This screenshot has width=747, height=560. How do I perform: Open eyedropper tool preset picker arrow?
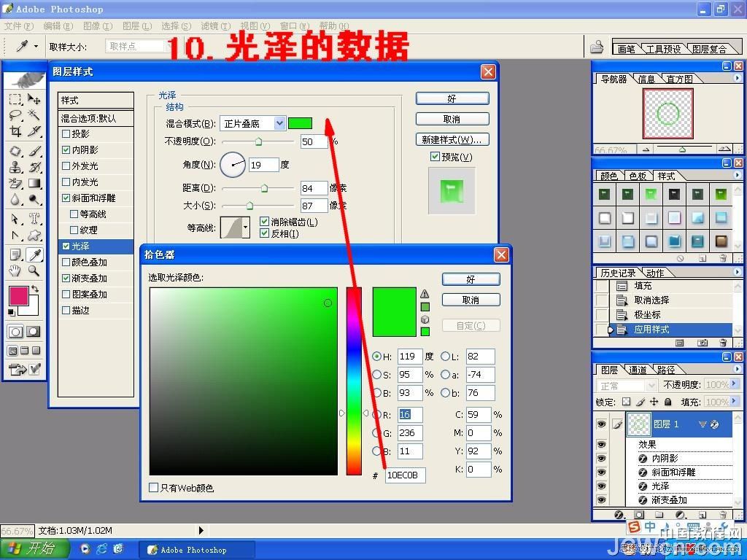click(x=36, y=46)
